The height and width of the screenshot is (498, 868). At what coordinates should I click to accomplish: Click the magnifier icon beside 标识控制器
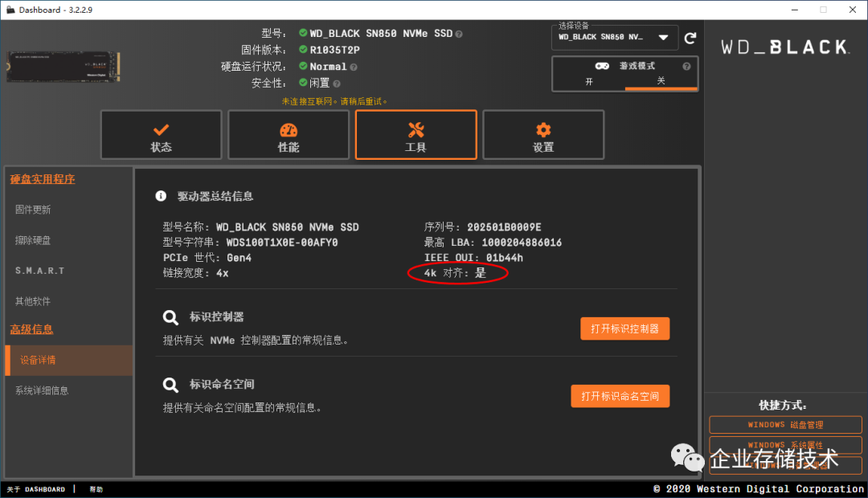pos(170,317)
